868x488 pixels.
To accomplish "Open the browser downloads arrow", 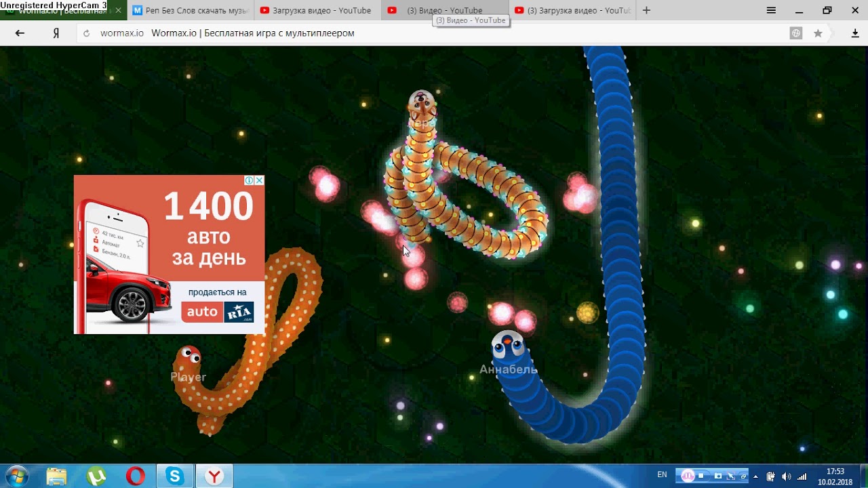I will [x=855, y=33].
